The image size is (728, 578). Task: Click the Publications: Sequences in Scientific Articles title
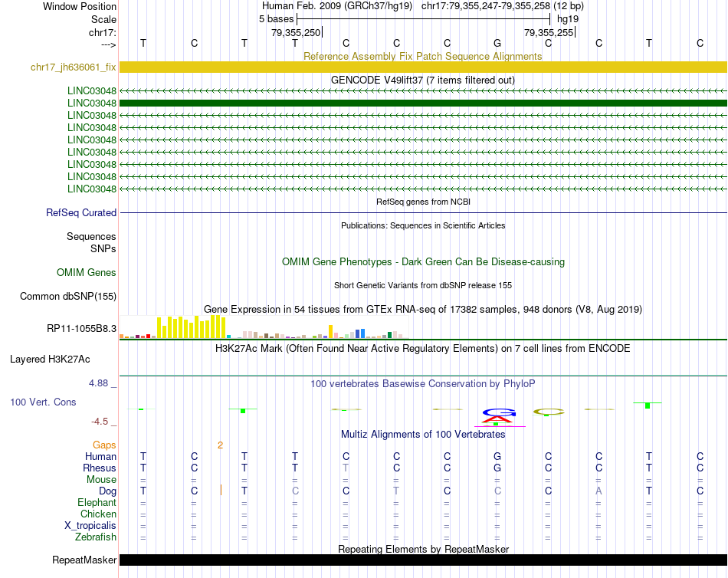point(423,225)
